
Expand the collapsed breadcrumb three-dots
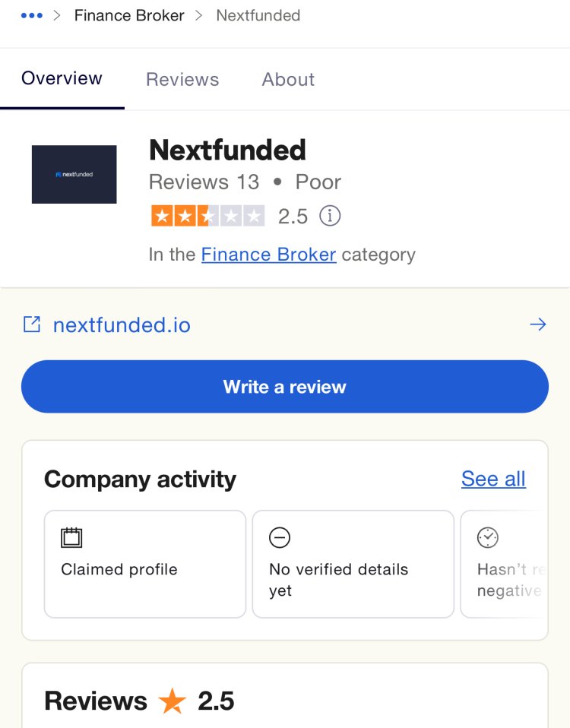click(x=32, y=15)
